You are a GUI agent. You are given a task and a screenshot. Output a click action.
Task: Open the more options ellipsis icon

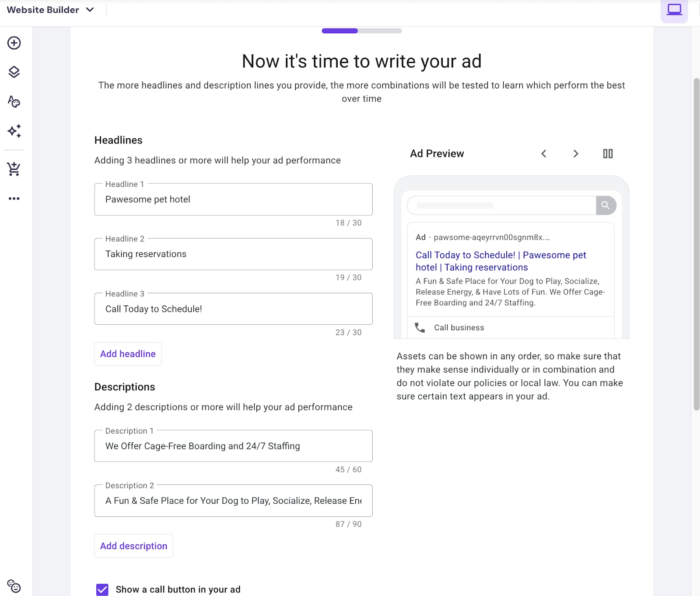14,199
